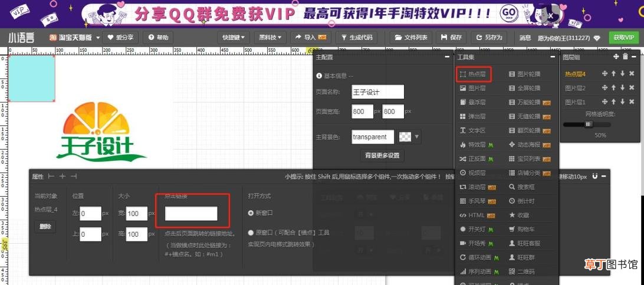The image size is (644, 285).
Task: Select the 万能轮播 universal carousel
Action: 530,102
